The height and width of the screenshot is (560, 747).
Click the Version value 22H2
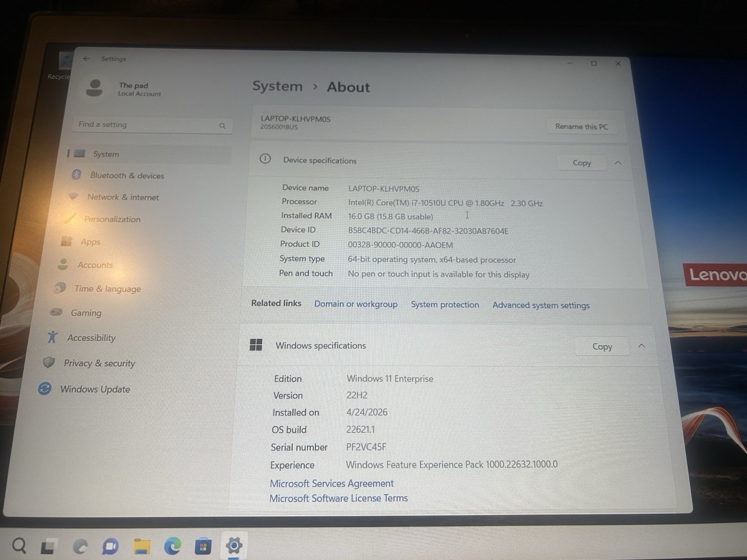357,395
